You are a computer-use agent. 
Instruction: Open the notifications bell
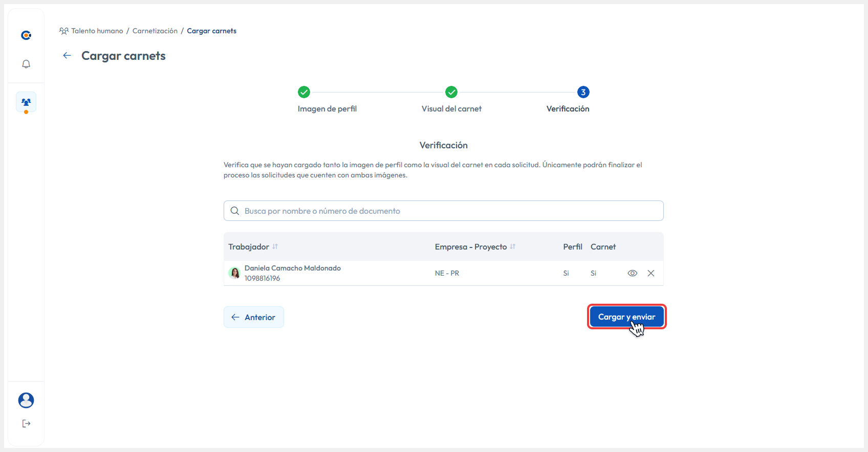click(x=26, y=64)
